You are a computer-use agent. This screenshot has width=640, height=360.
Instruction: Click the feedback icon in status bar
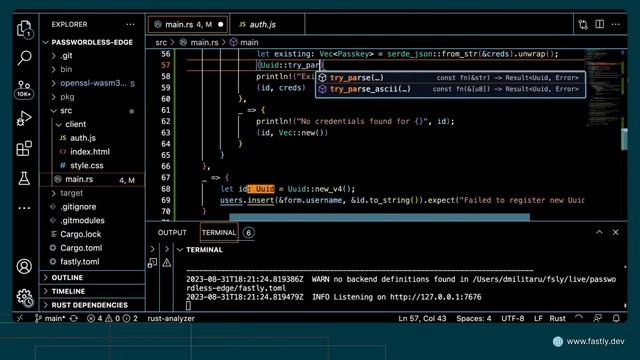tap(598, 318)
